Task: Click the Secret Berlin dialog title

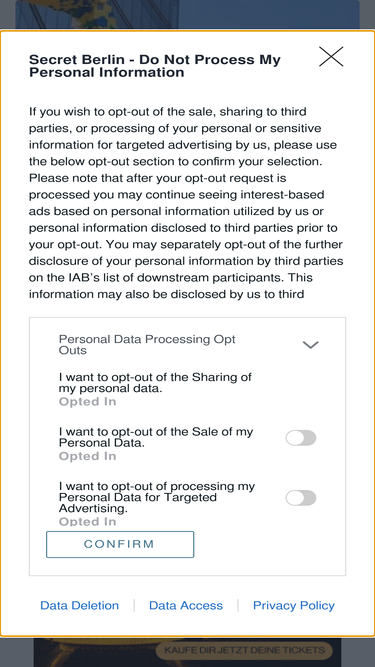Action: coord(155,66)
